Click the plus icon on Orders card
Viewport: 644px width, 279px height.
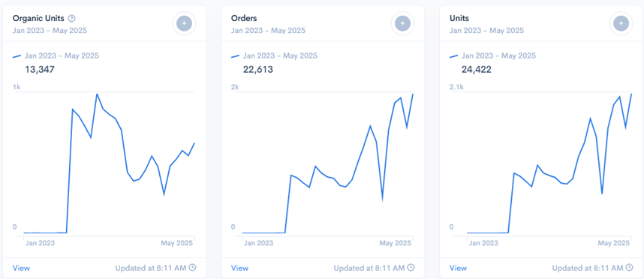(402, 24)
